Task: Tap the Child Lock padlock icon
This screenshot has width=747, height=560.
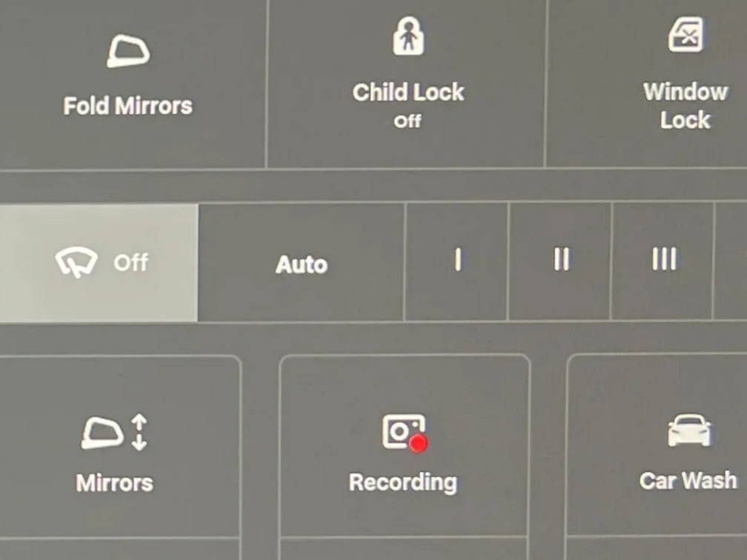Action: (408, 36)
